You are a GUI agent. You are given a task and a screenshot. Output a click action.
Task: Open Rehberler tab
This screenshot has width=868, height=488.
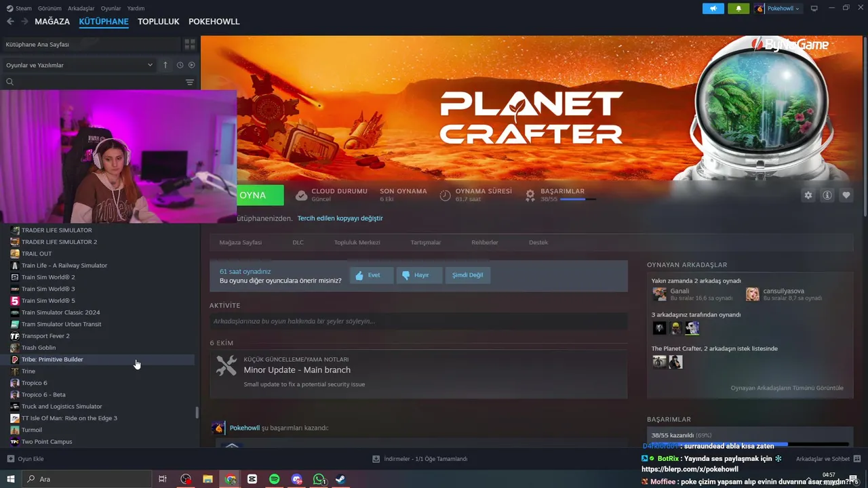485,242
